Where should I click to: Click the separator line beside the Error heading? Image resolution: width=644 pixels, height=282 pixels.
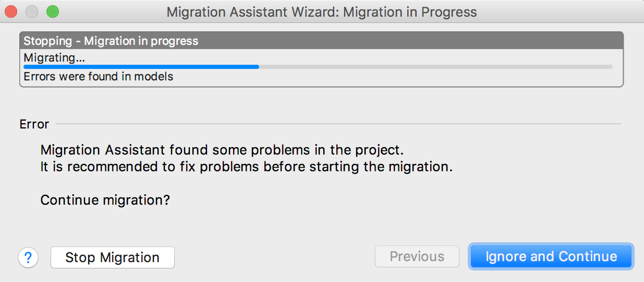pos(339,124)
